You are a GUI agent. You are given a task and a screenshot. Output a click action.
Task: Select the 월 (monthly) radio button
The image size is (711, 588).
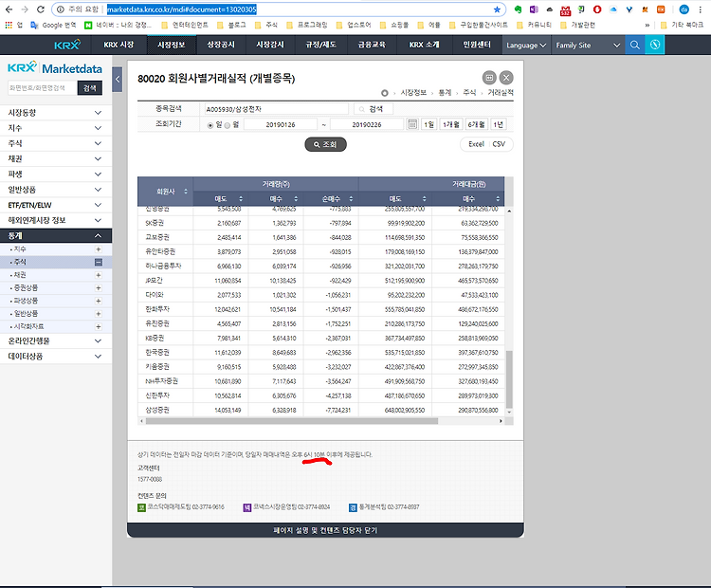(228, 125)
